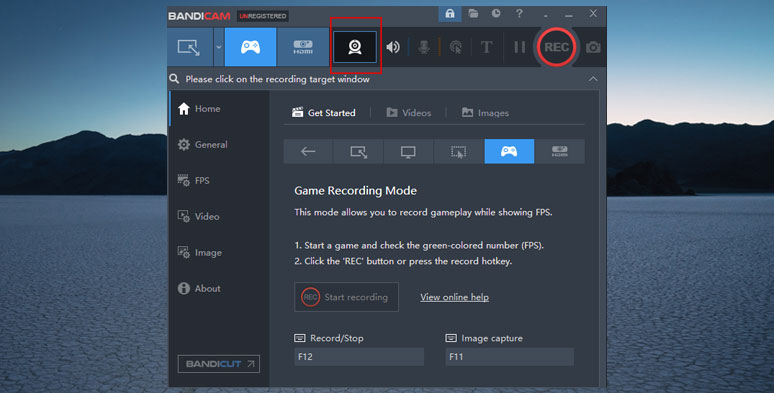The width and height of the screenshot is (774, 393).
Task: Click the Start recording button
Action: point(347,297)
